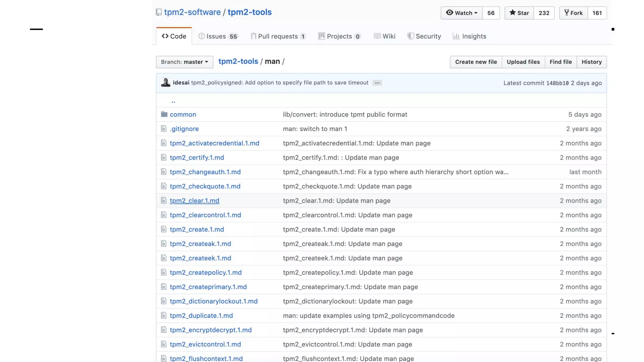The height and width of the screenshot is (362, 644).
Task: View the 232 stargazers count
Action: pos(544,13)
